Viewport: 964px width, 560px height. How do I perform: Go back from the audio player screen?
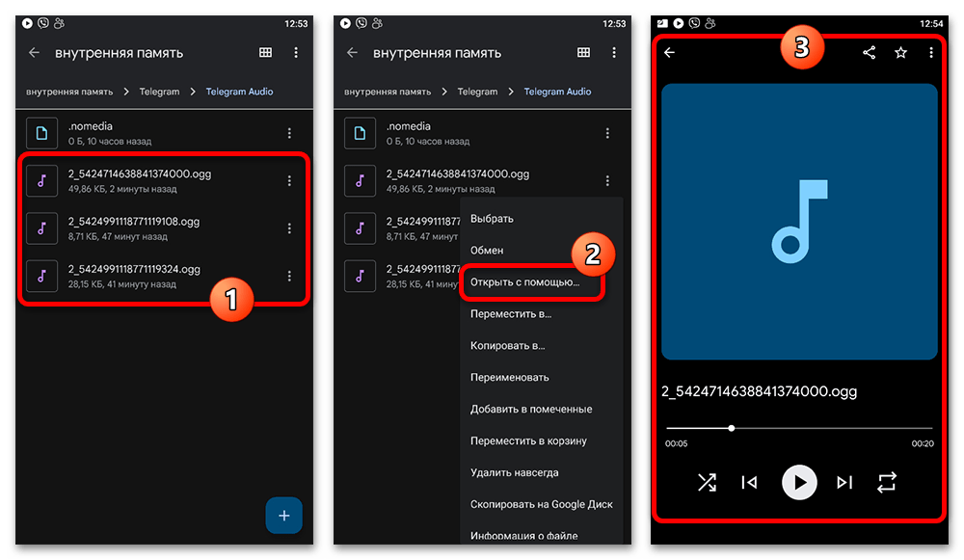pos(670,53)
